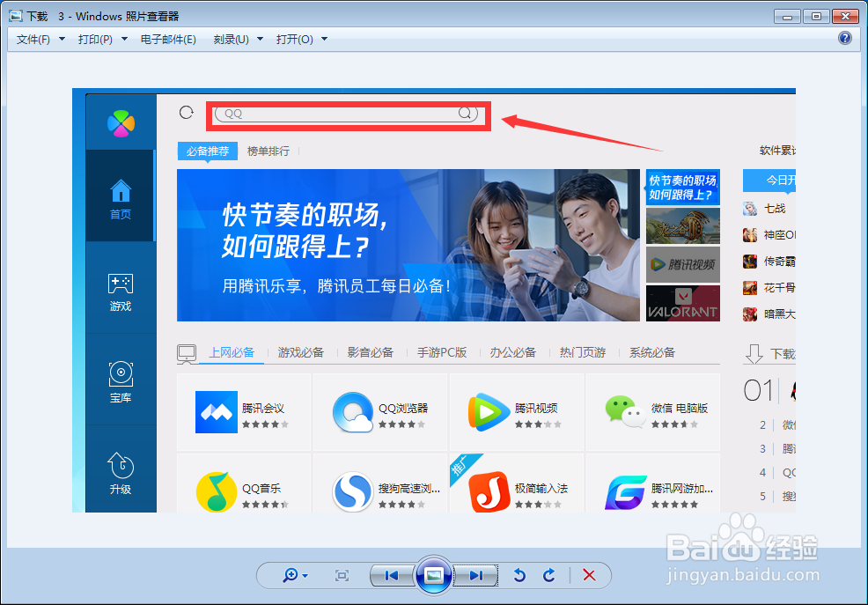The image size is (868, 605).
Task: Start the slideshow with the center button
Action: coord(434,576)
